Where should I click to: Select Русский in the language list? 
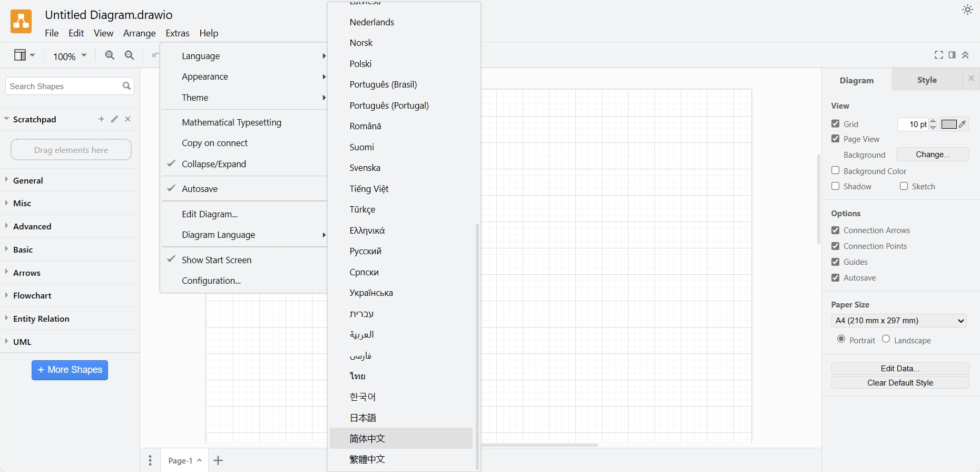(x=401, y=251)
